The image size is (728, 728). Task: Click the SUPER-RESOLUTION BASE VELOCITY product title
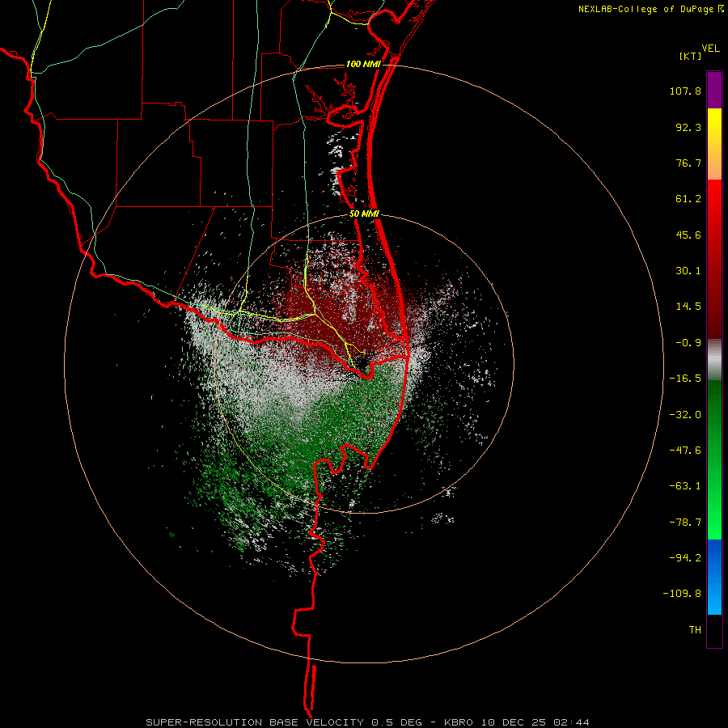[x=255, y=722]
